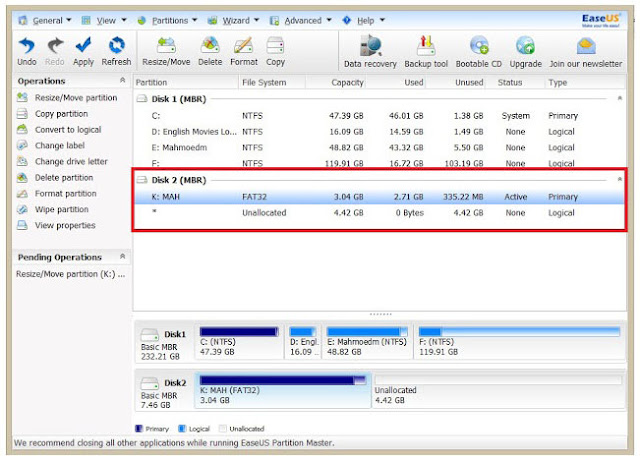Screen dimensions: 640x461
Task: Click the Upgrade toolbar icon
Action: (x=525, y=46)
